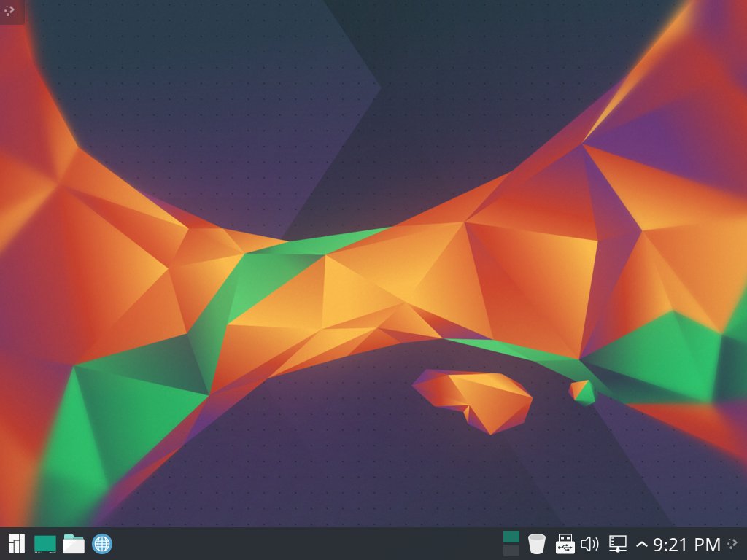Open the Manjaro application launcher menu
The height and width of the screenshot is (560, 747).
tap(16, 544)
